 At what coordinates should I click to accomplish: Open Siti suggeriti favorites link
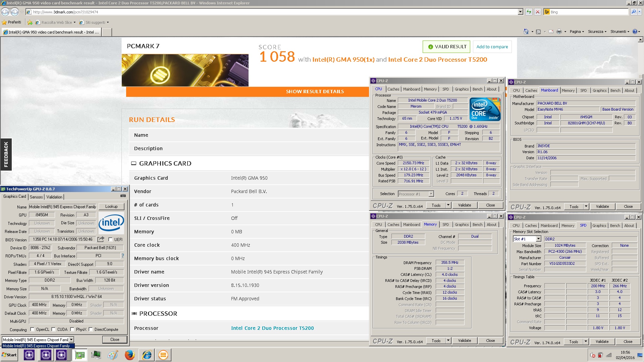click(x=95, y=22)
